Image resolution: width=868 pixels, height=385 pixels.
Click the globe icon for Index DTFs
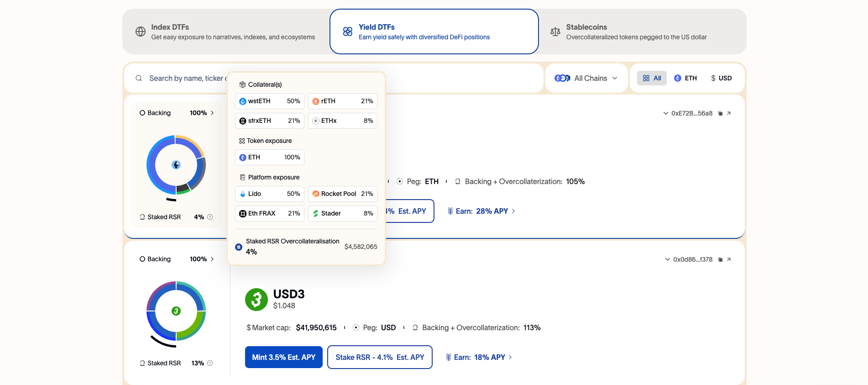click(x=141, y=32)
